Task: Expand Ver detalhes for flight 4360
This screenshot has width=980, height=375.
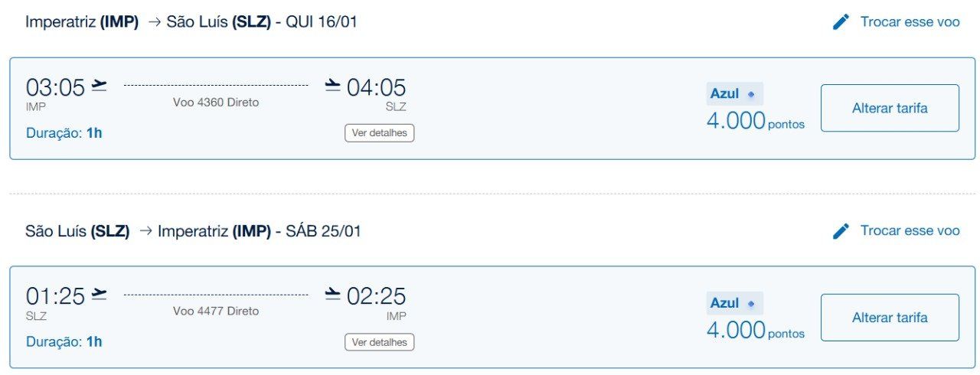Action: pos(379,133)
